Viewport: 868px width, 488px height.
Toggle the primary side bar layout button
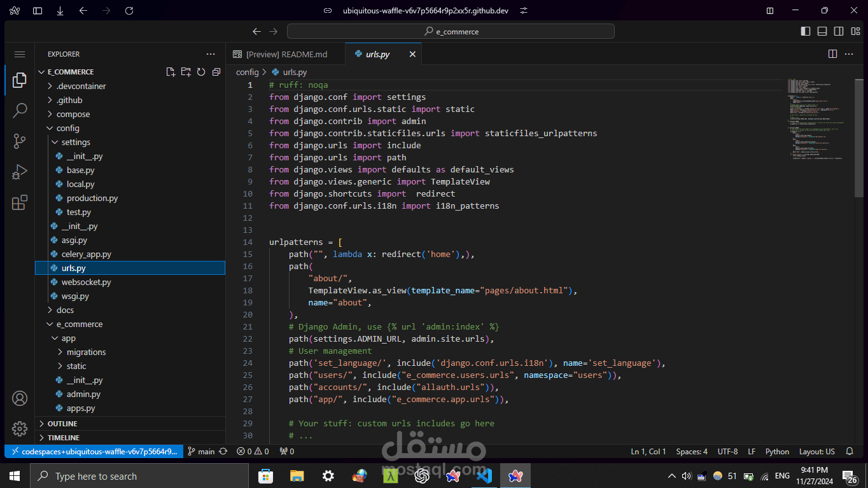(x=806, y=31)
